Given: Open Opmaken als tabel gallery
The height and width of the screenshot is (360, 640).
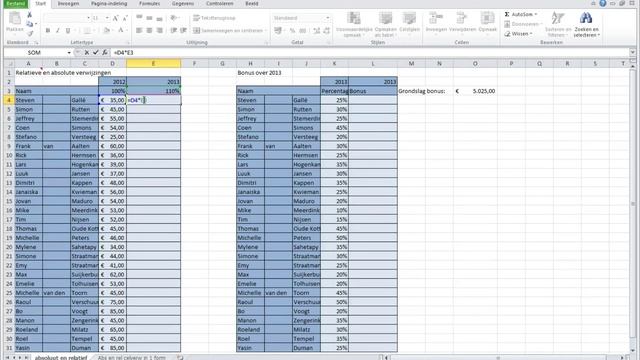Looking at the screenshot, I should tap(385, 24).
